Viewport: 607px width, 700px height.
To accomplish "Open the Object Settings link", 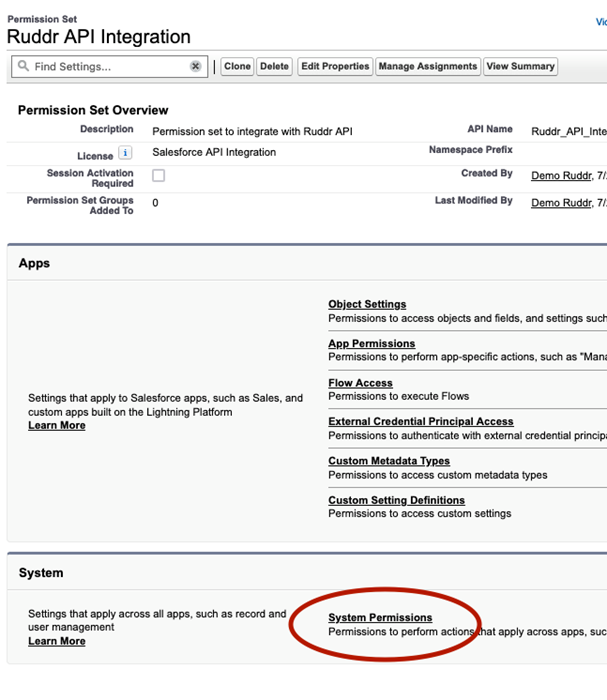I will [367, 304].
